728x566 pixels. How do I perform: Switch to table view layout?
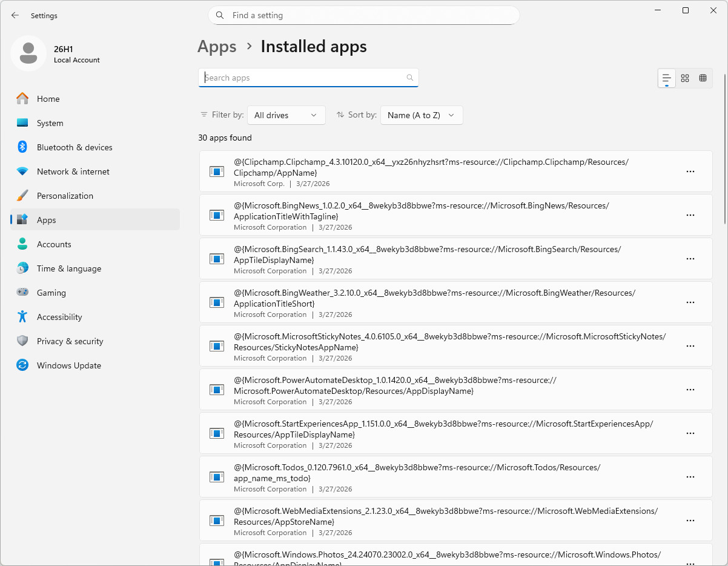pyautogui.click(x=703, y=78)
